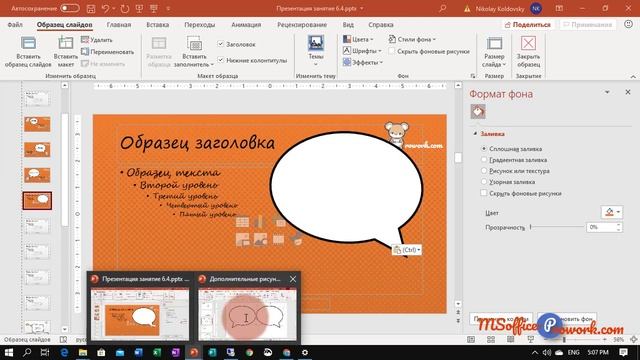Switch to Главная tab
Viewport: 640px width, 360px height.
click(x=119, y=24)
